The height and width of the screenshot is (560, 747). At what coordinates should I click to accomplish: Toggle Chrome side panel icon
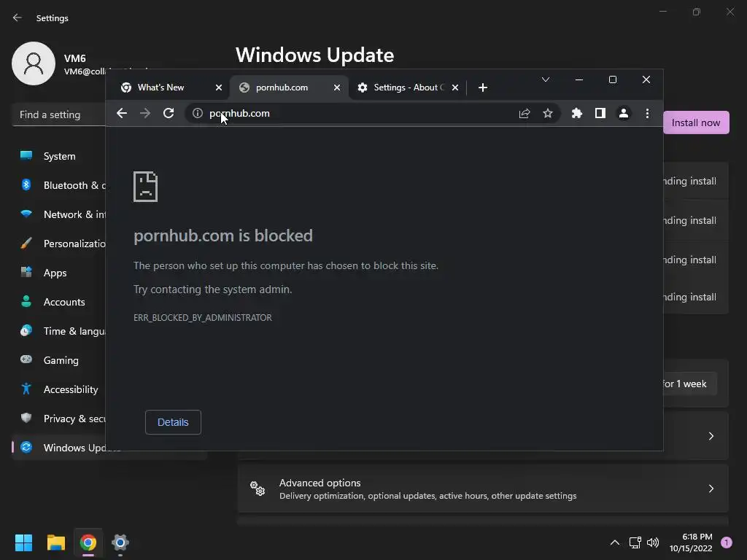(x=600, y=113)
